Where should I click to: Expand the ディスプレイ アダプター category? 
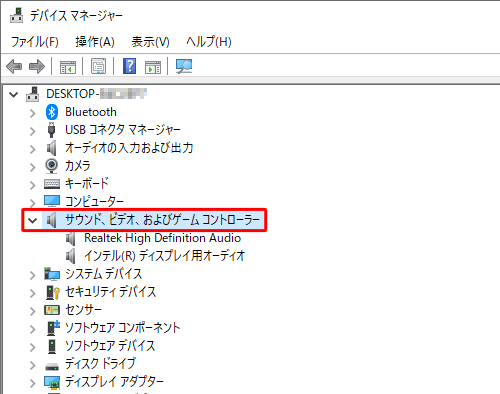point(32,383)
